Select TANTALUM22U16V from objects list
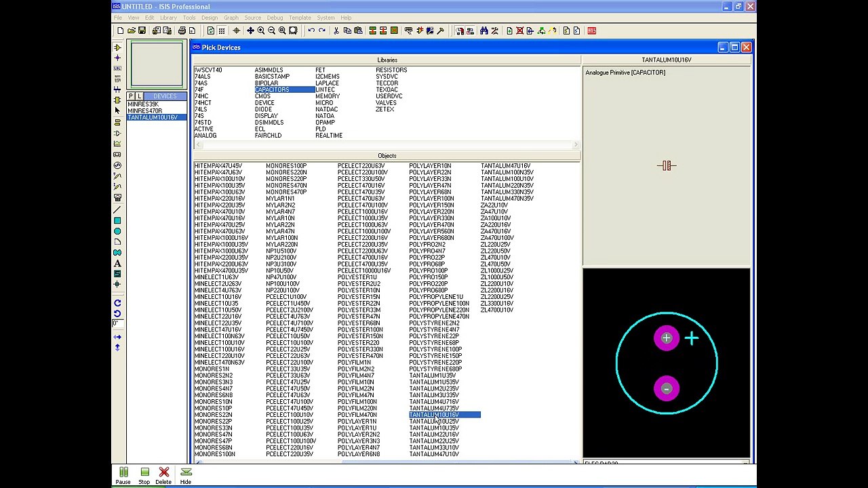 434,434
